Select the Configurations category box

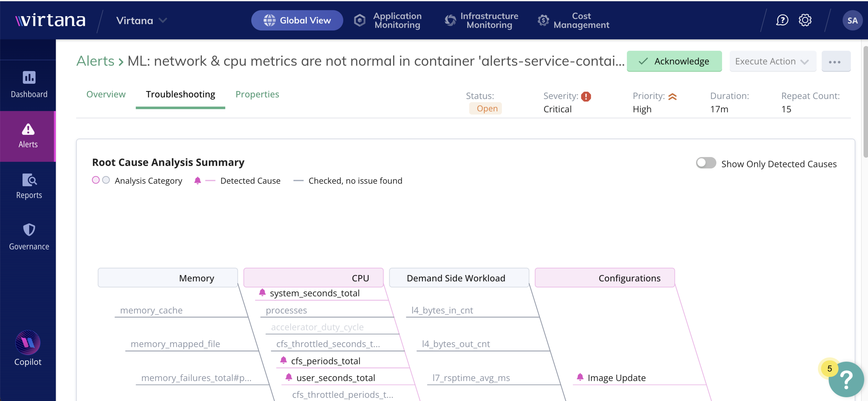pos(605,278)
